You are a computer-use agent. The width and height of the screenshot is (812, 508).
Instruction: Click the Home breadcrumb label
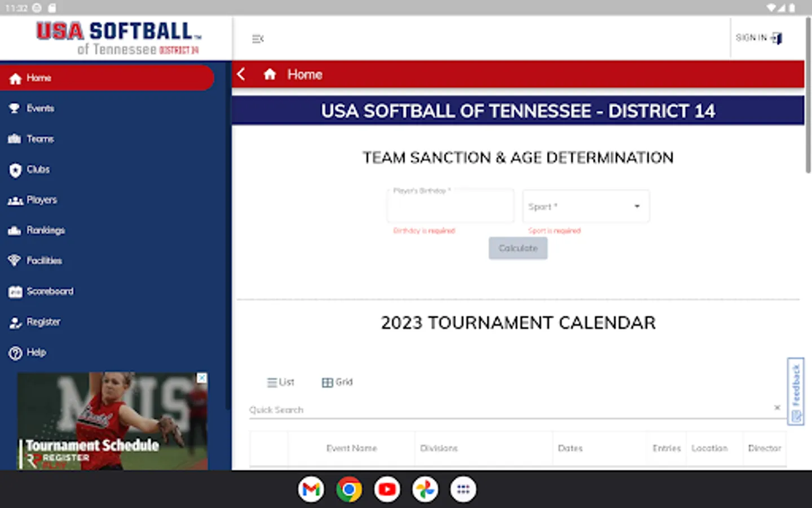tap(305, 75)
